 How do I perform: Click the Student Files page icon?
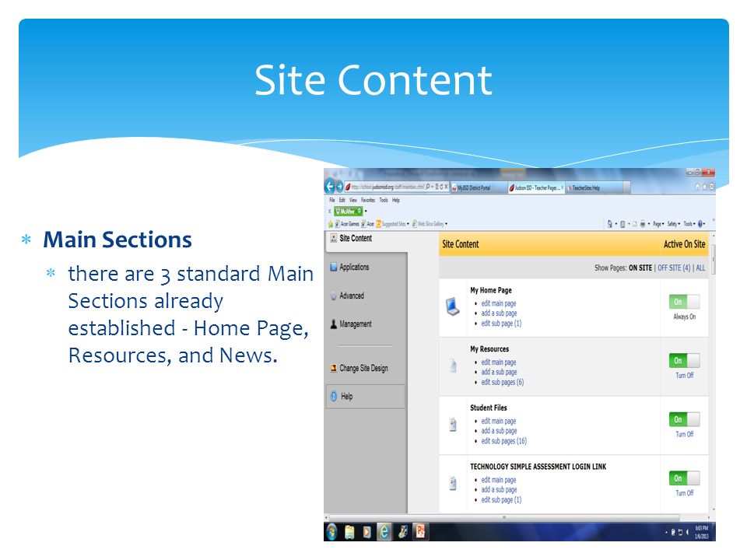click(x=453, y=425)
